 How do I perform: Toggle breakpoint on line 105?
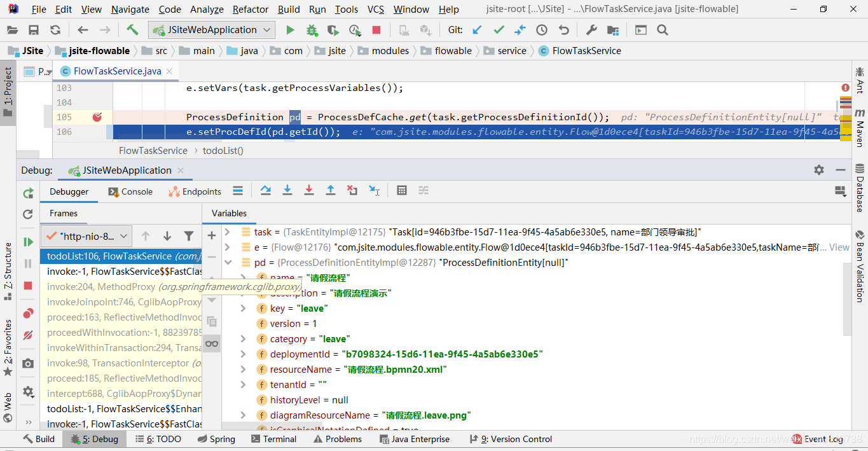[97, 117]
